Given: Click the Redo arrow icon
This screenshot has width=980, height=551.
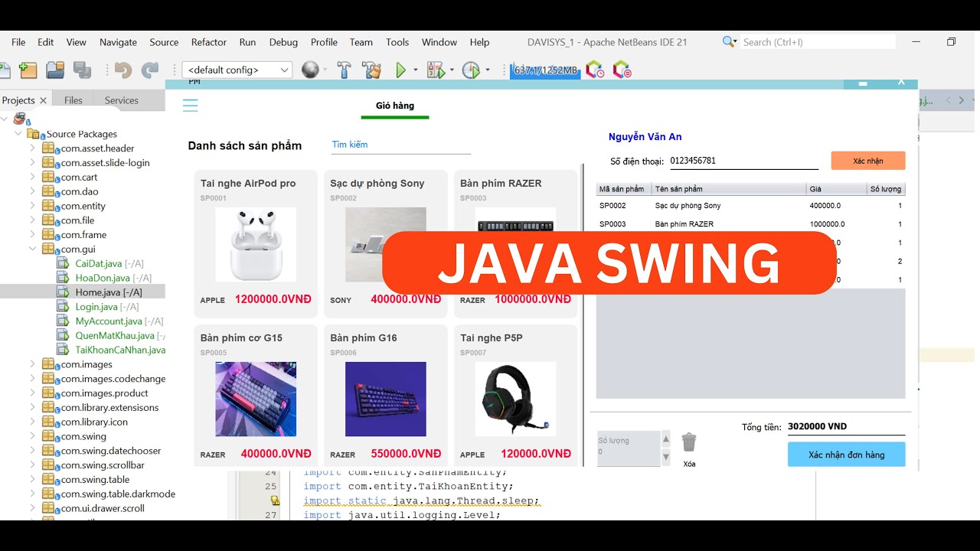Looking at the screenshot, I should click(x=150, y=70).
